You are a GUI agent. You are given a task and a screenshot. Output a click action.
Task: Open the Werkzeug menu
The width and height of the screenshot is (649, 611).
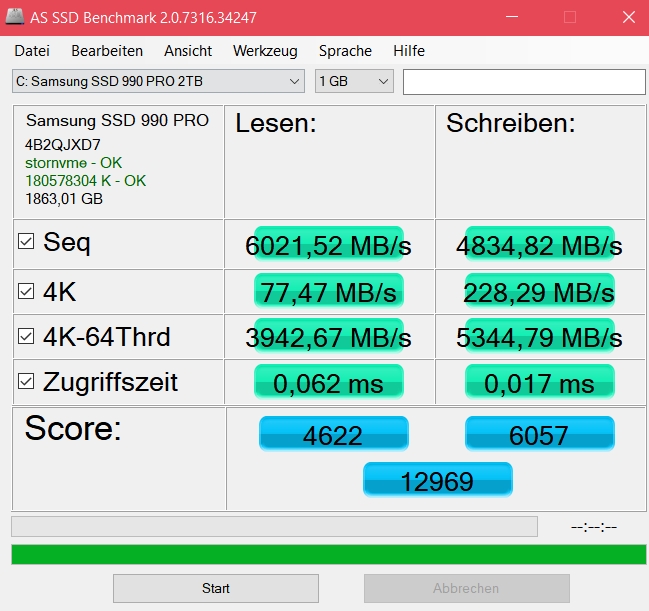265,51
